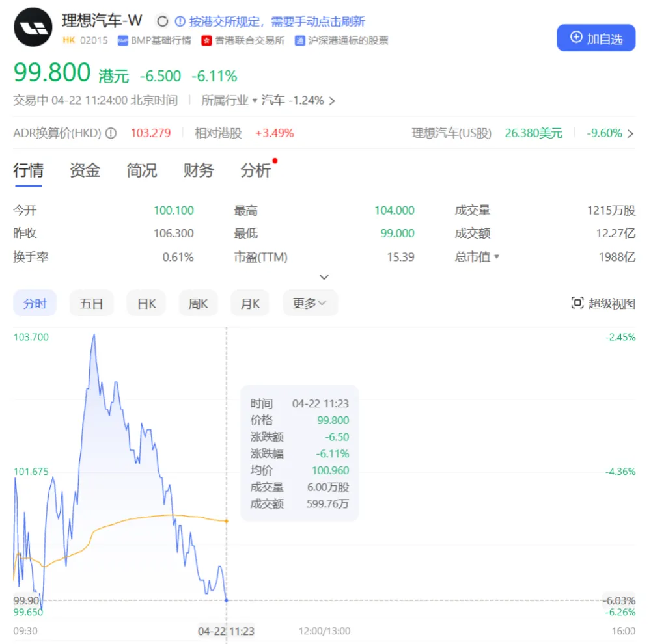
Task: Click the refresh quote icon
Action: pos(162,21)
